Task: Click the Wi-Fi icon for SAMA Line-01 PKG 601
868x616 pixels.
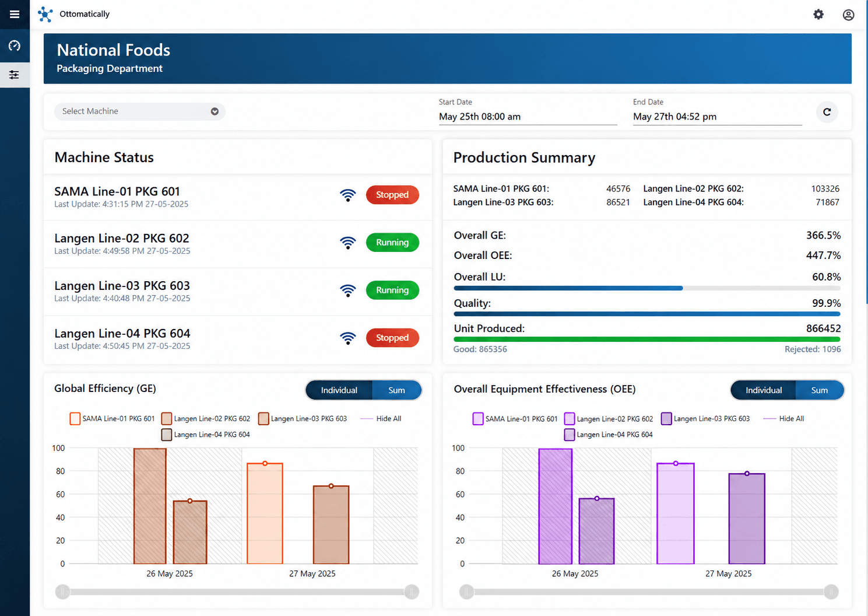Action: click(348, 195)
